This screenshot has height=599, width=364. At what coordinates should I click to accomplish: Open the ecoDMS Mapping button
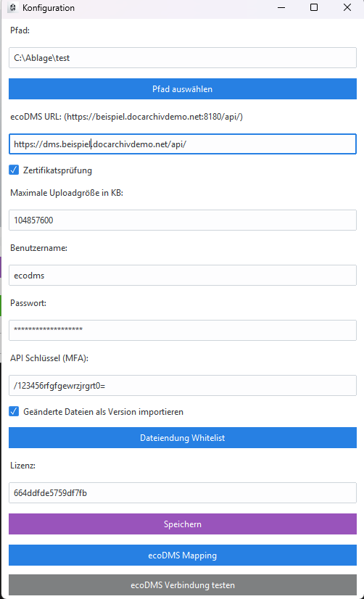click(183, 555)
